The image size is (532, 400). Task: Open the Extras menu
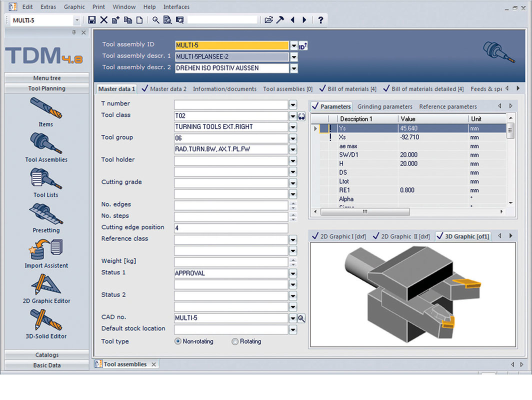pos(48,7)
